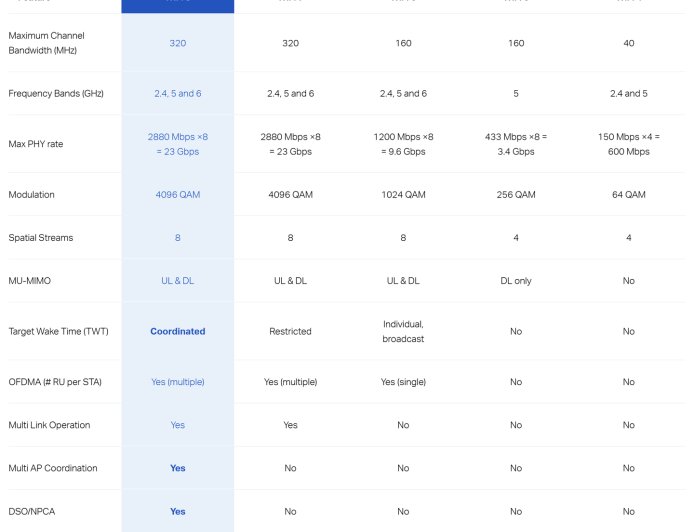Click the bold 'Coordinated' cell
Image resolution: width=694 pixels, height=532 pixels.
(x=178, y=331)
